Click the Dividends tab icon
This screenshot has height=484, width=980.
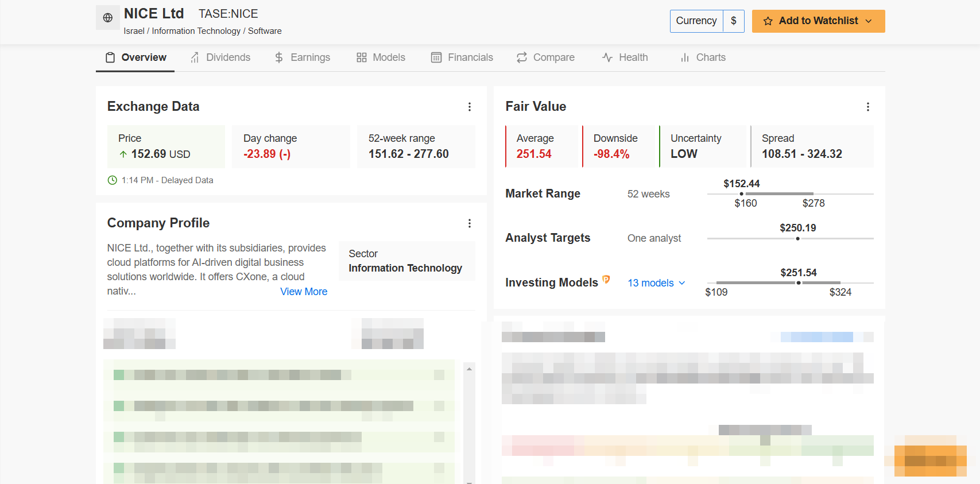[x=195, y=57]
